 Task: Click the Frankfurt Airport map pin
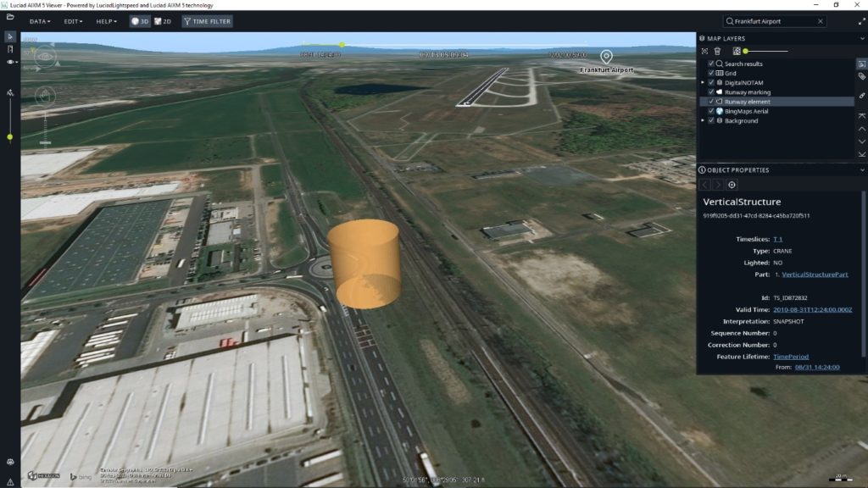(605, 58)
